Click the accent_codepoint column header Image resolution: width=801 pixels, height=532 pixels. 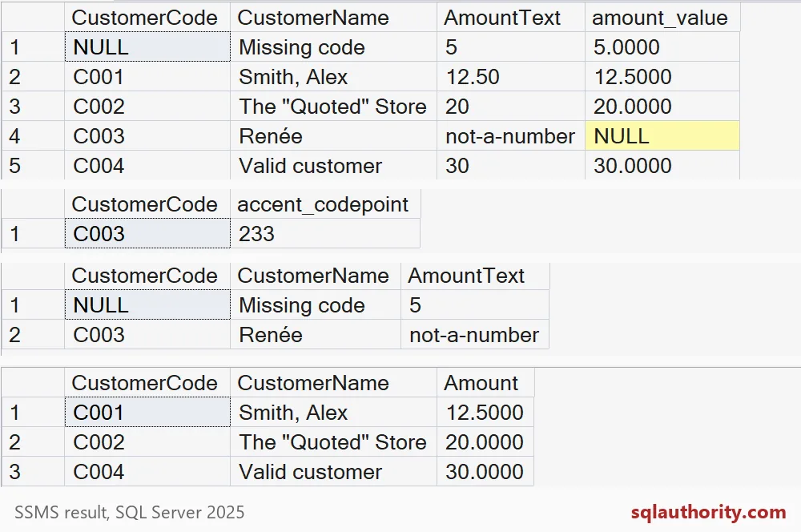pyautogui.click(x=325, y=204)
